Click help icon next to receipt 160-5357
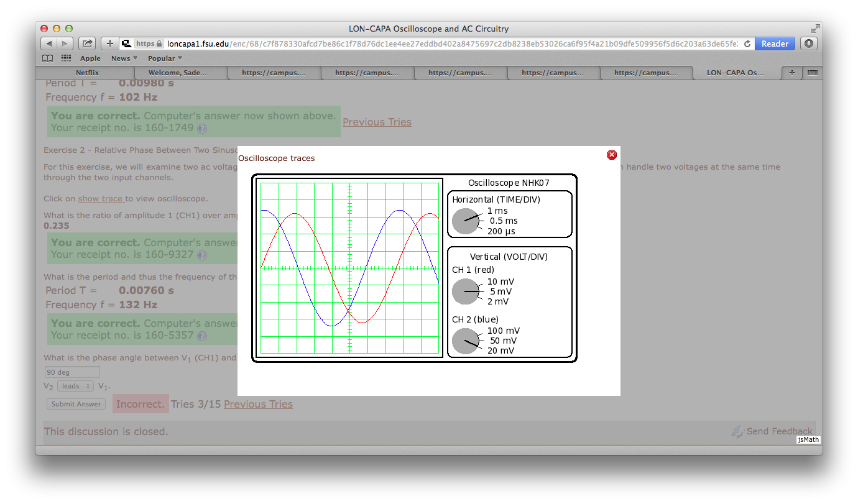 202,336
